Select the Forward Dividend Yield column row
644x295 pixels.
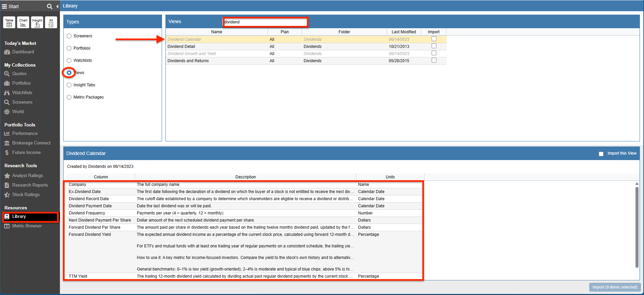(x=245, y=252)
